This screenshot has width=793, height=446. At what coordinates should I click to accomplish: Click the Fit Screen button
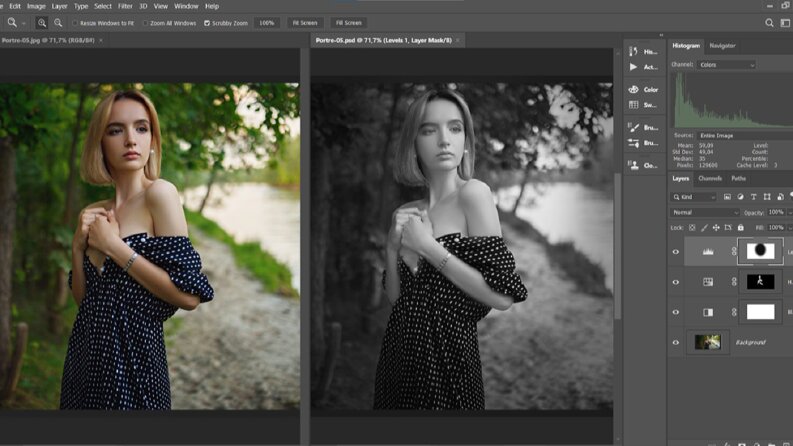(305, 23)
